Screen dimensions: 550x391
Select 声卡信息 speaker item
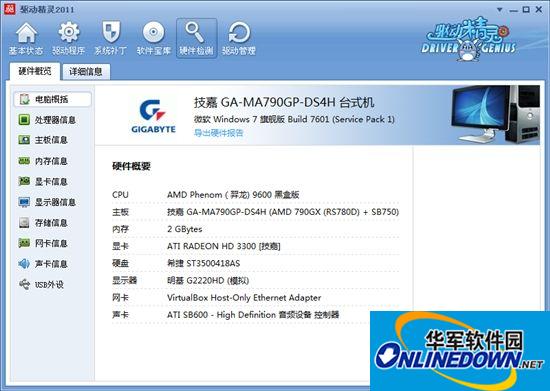(x=43, y=264)
